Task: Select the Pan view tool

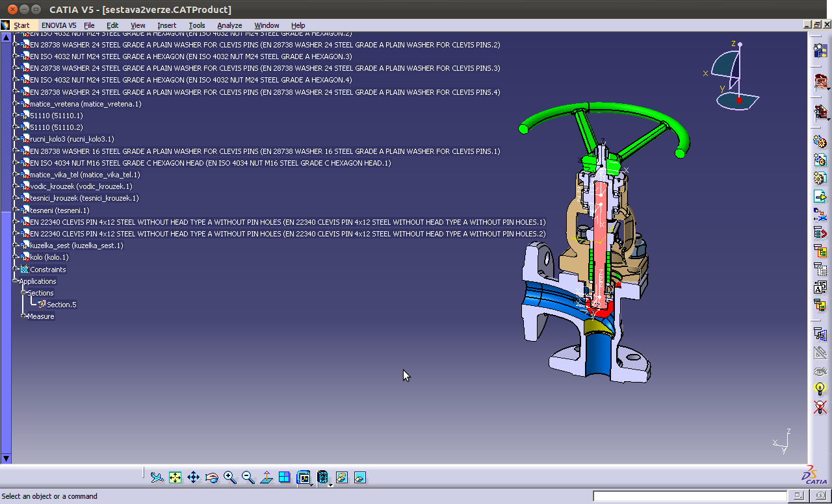Action: point(193,477)
